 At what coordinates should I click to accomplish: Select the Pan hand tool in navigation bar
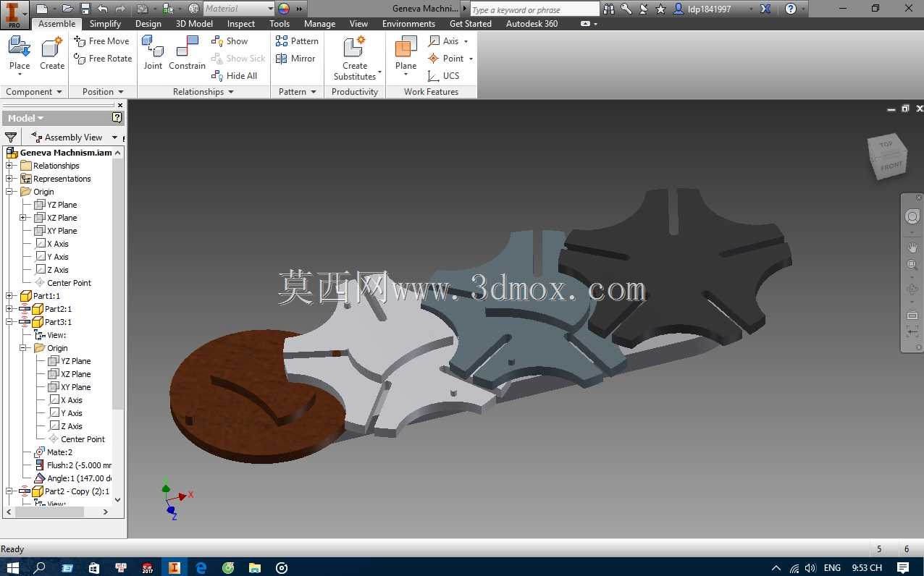[x=912, y=247]
